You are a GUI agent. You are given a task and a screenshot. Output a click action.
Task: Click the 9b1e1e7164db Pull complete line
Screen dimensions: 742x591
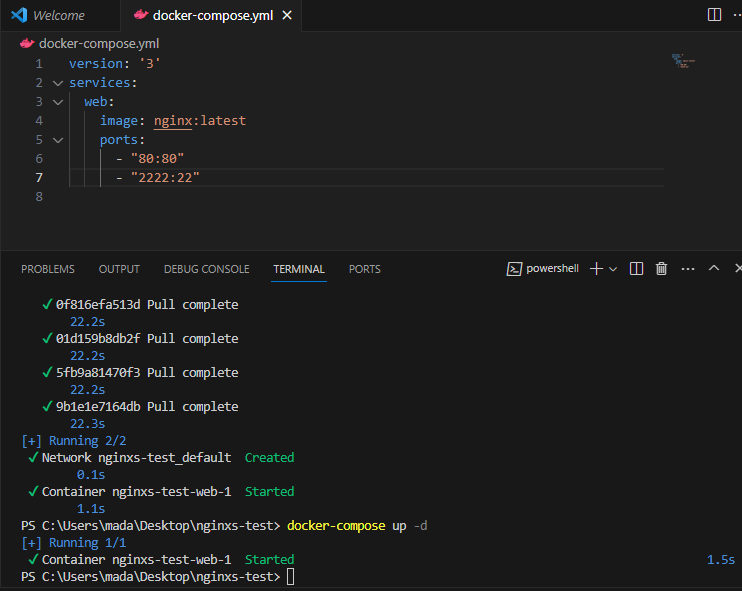[x=140, y=406]
